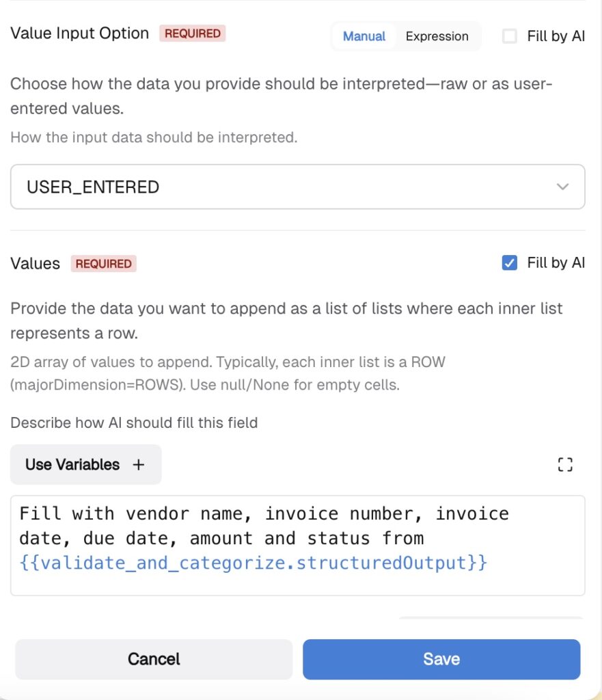Switch to the Expression tab

point(437,36)
